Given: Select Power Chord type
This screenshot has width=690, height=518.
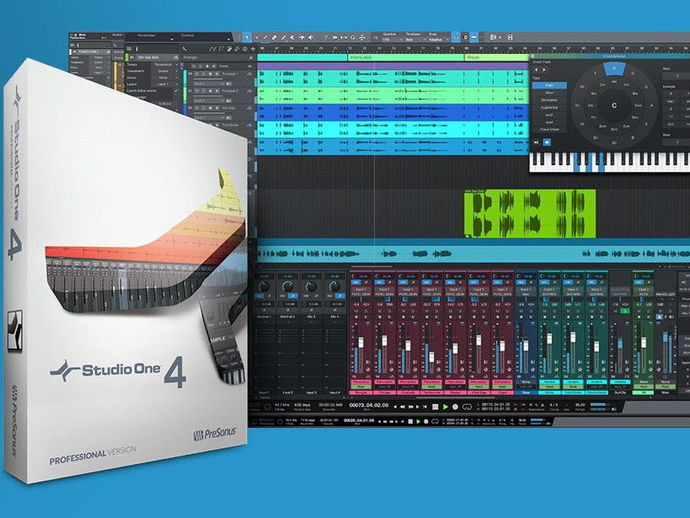Looking at the screenshot, I should [550, 129].
